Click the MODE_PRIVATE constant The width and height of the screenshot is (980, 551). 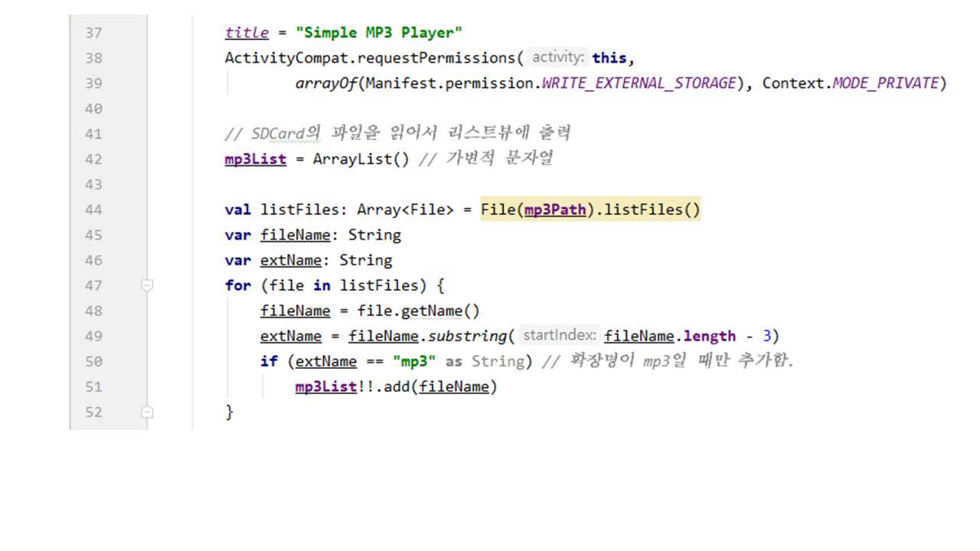[x=885, y=83]
